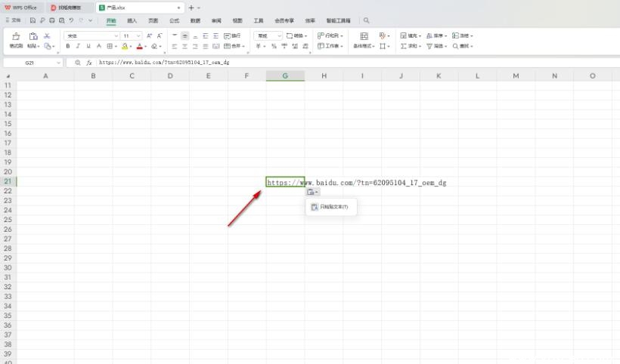The width and height of the screenshot is (620, 364).
Task: Select column G header
Action: coord(285,76)
